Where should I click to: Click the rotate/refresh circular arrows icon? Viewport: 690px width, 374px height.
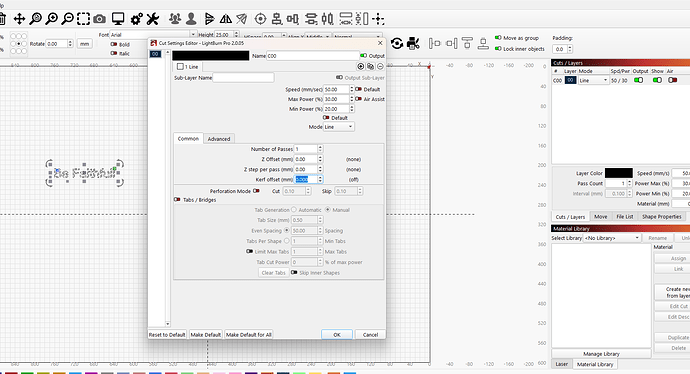coord(397,43)
